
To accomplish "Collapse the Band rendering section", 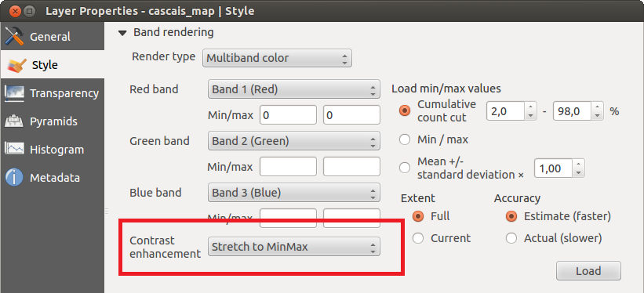I will (122, 33).
